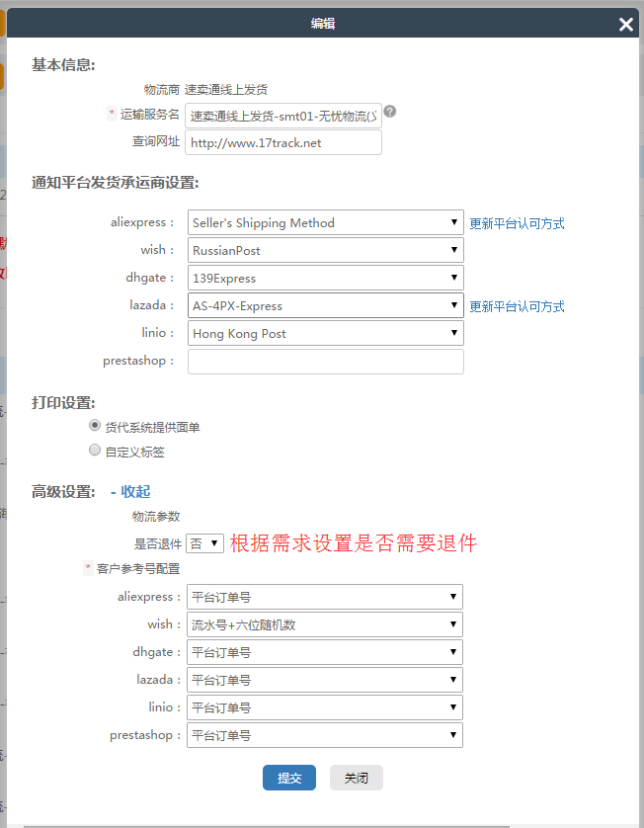Viewport: 644px width, 828px height.
Task: Click the prestashop carrier input field
Action: pyautogui.click(x=325, y=362)
